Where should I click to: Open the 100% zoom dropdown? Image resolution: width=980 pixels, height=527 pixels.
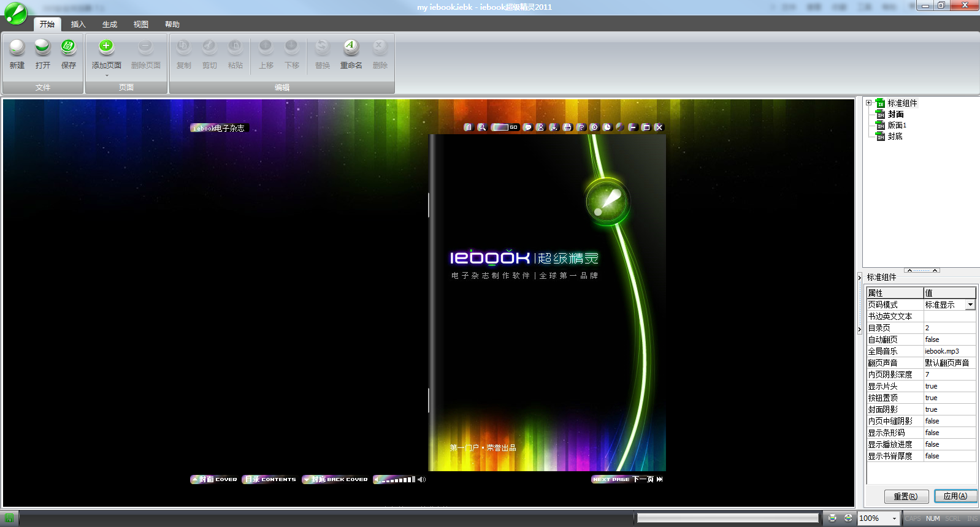[894, 518]
